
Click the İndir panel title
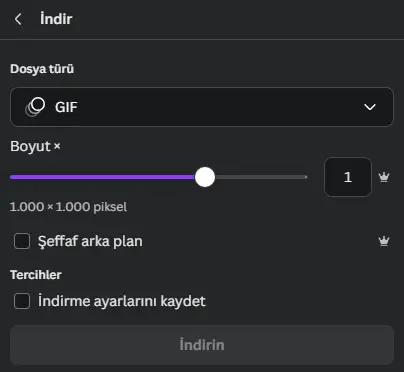pos(56,19)
